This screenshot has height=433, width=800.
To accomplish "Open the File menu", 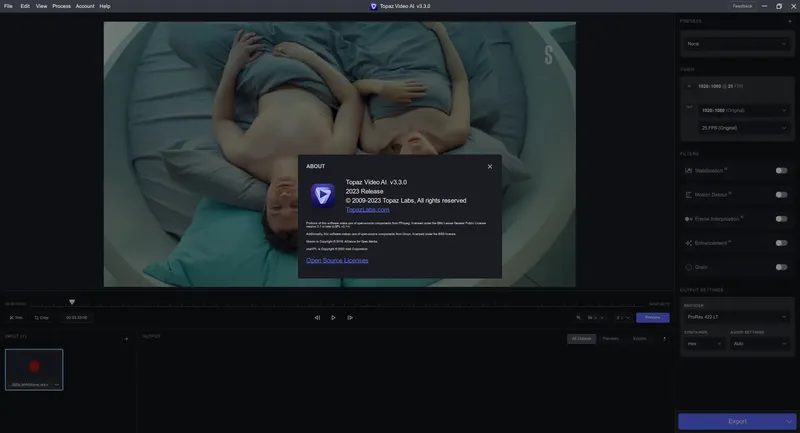I will click(x=8, y=6).
